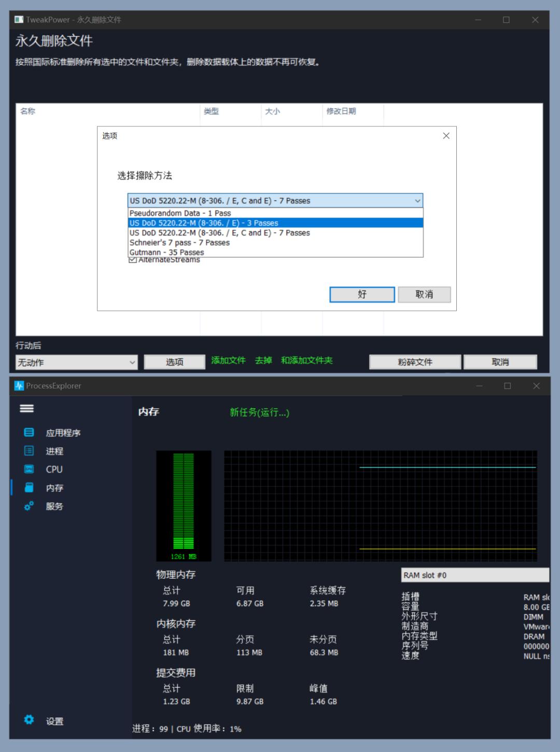Screen dimensions: 560x752
Task: Open the RAM slot #0 selector
Action: point(474,575)
